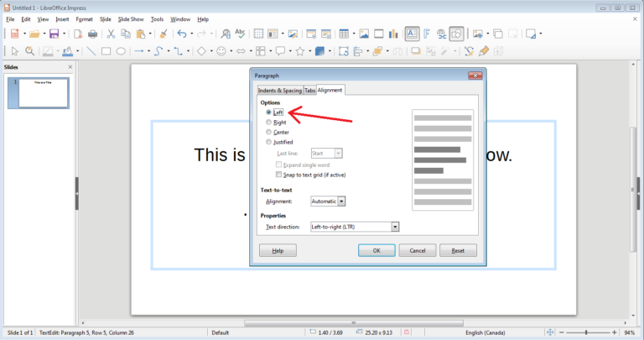This screenshot has height=340, width=644.
Task: Open the symbol shapes smiley dropdown arrow
Action: (x=231, y=51)
